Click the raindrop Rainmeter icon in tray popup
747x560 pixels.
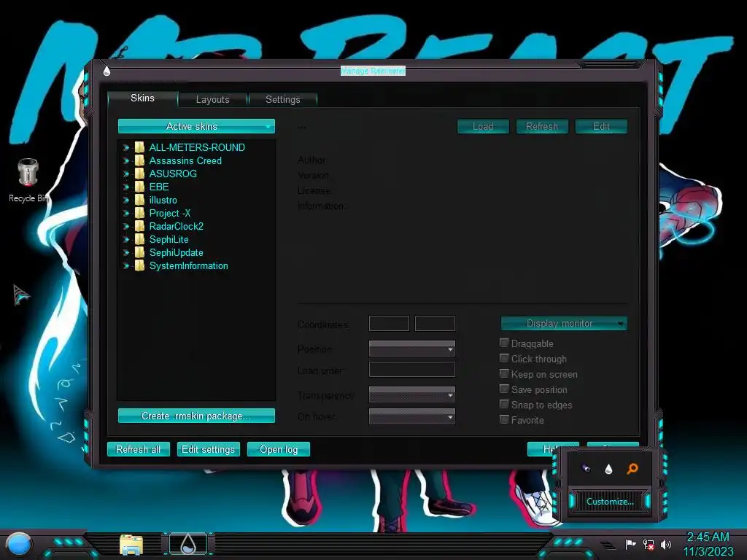[x=608, y=469]
